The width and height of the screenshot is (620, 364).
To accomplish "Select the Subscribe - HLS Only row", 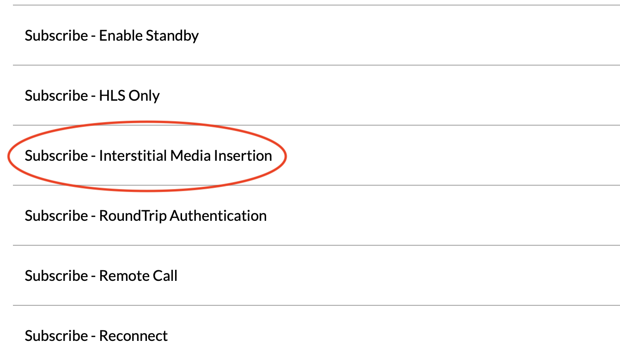I will (316, 95).
